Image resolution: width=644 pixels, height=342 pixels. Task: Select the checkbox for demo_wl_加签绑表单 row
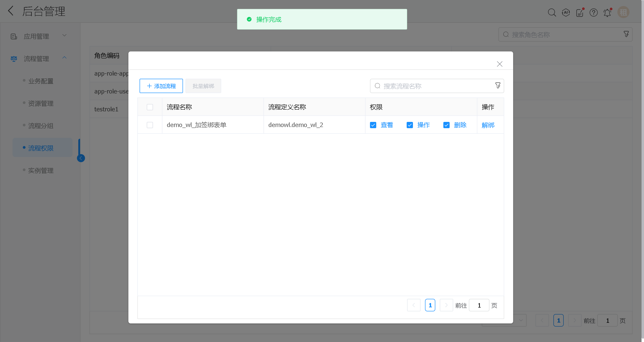point(150,125)
